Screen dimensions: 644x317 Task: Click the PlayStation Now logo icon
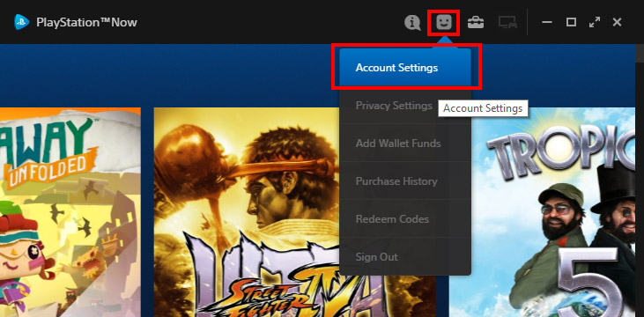click(x=22, y=22)
